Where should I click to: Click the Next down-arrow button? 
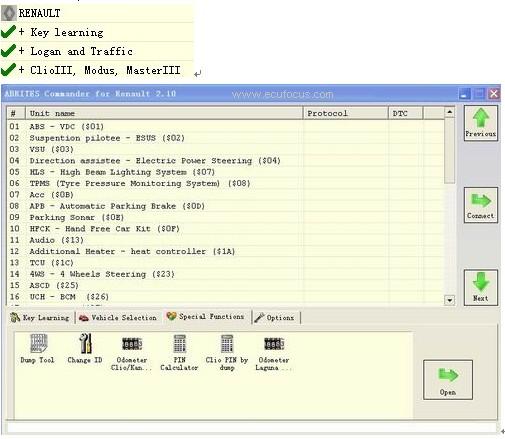pos(481,288)
